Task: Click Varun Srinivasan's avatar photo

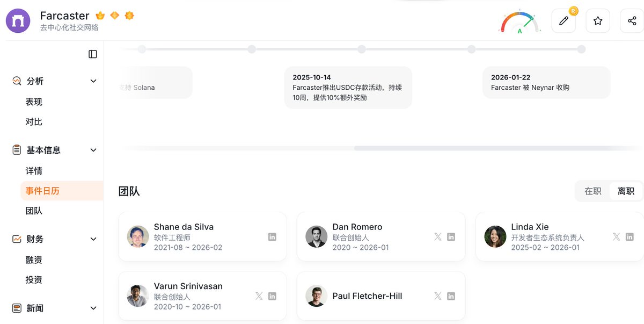Action: pyautogui.click(x=138, y=296)
